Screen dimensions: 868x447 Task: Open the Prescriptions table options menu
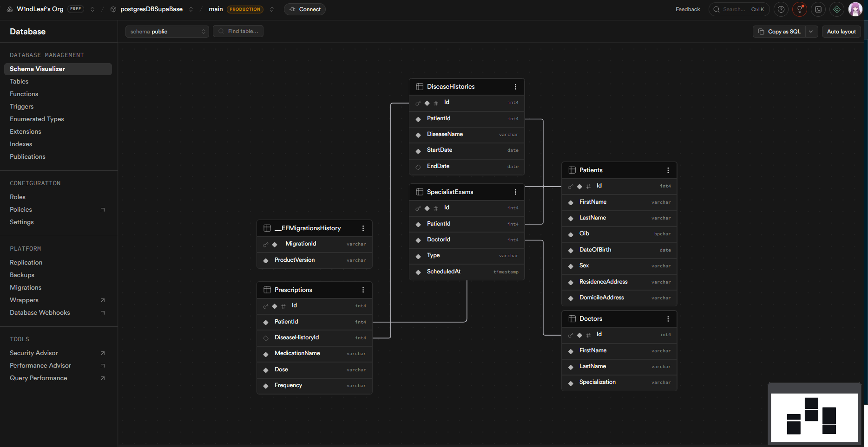pos(363,290)
